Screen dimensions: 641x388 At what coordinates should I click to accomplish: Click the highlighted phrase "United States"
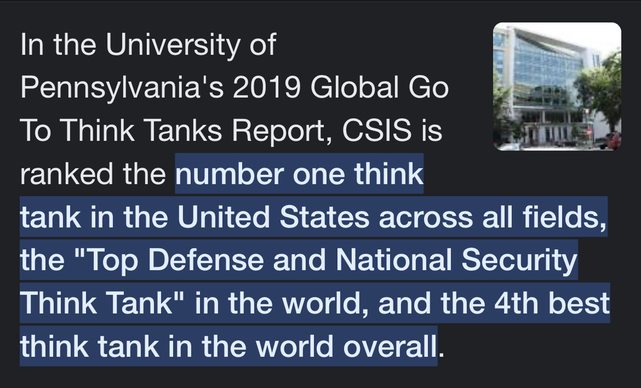point(273,217)
